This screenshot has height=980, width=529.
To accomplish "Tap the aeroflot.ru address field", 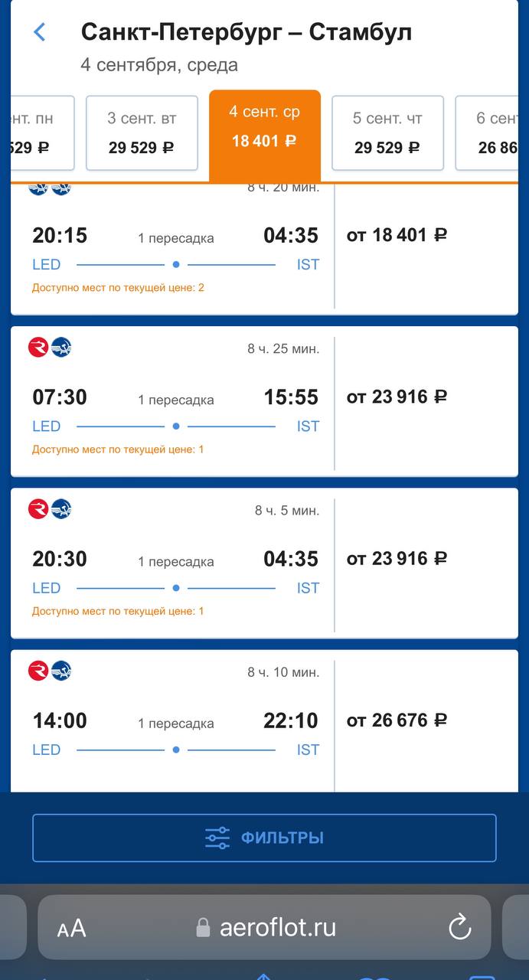I will pyautogui.click(x=264, y=928).
